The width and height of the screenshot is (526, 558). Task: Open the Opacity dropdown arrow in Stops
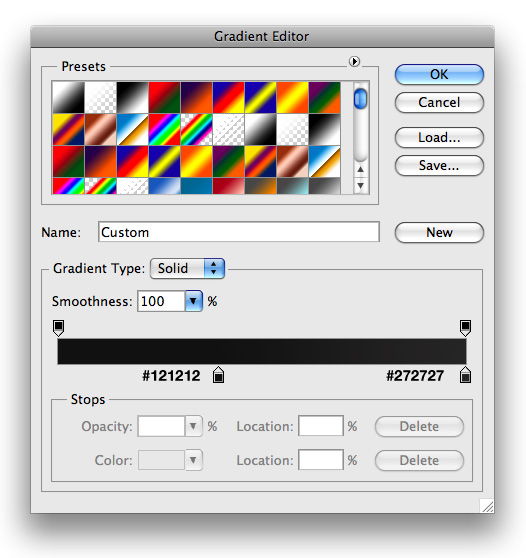(194, 426)
